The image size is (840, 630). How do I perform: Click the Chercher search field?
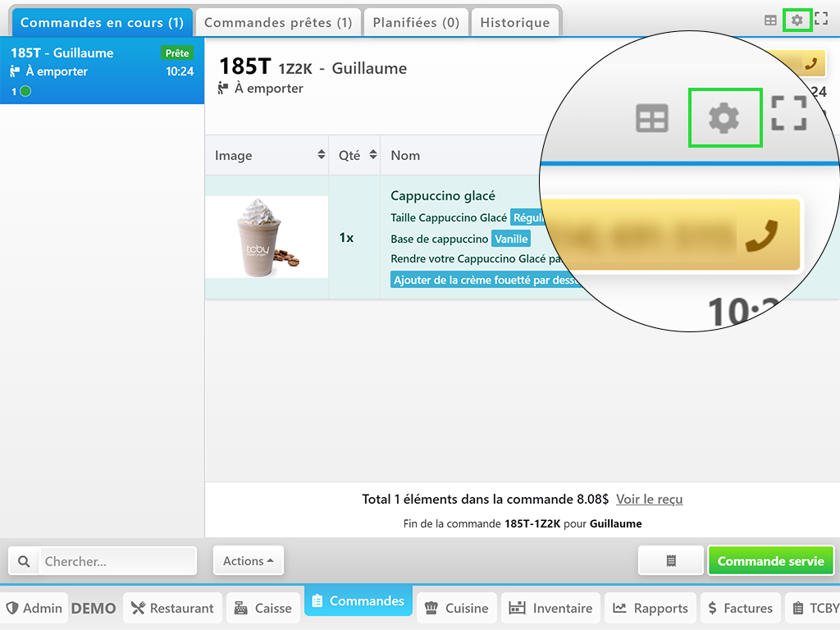point(117,561)
